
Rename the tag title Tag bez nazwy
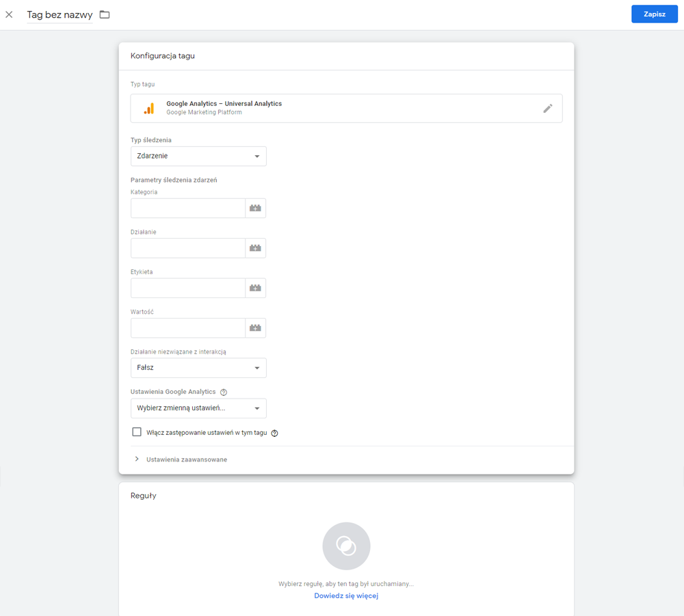coord(60,15)
